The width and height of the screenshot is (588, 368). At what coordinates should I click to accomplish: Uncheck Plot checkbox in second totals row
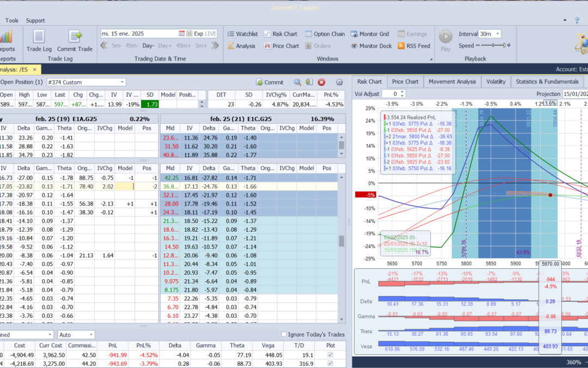[330, 364]
